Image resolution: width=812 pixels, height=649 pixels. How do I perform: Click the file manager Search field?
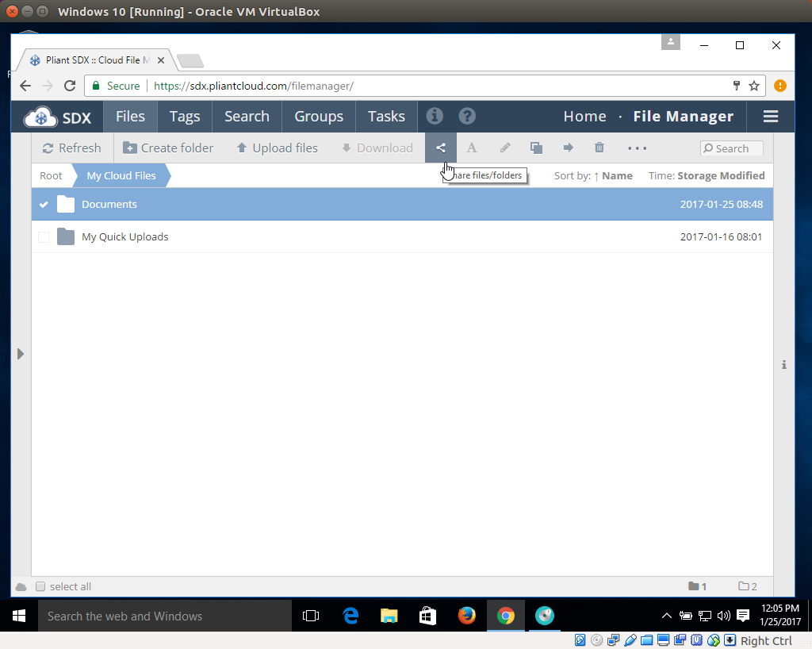click(732, 148)
